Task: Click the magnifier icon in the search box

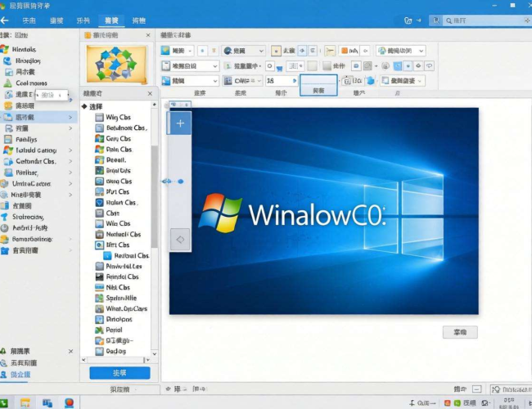Action: (449, 21)
